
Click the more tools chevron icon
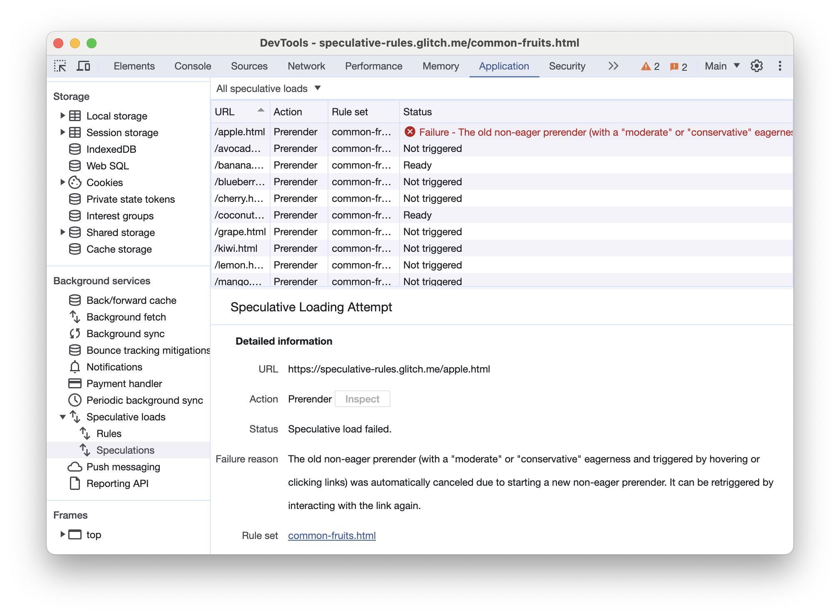click(x=612, y=65)
